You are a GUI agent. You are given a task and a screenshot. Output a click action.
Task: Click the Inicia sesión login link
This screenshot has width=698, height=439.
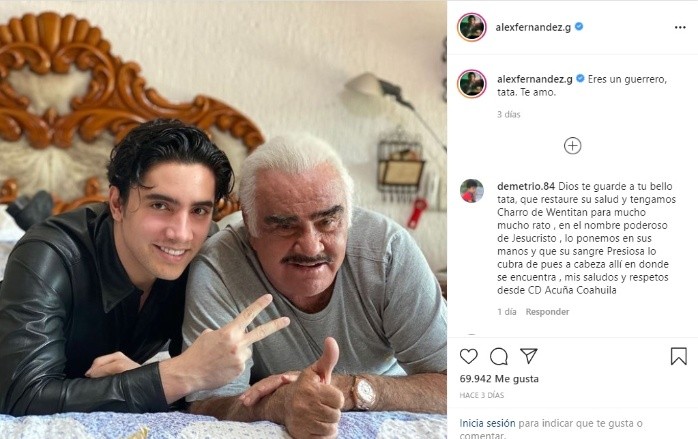487,423
